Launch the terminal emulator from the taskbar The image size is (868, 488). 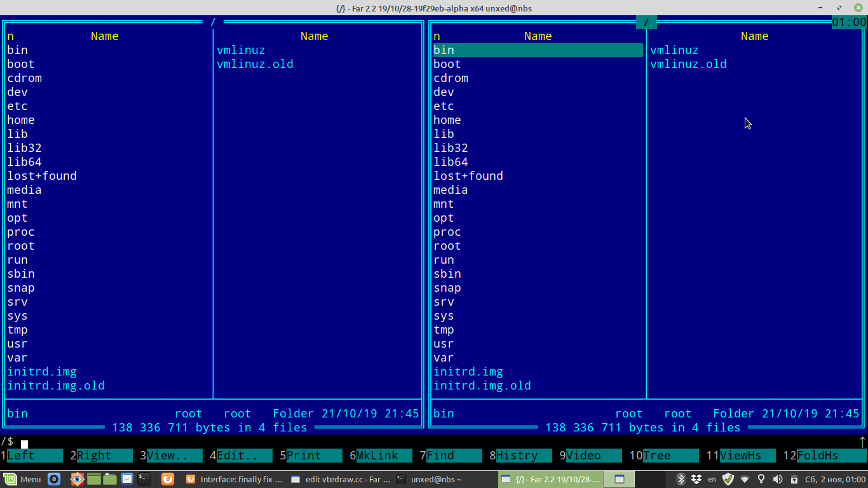click(144, 478)
